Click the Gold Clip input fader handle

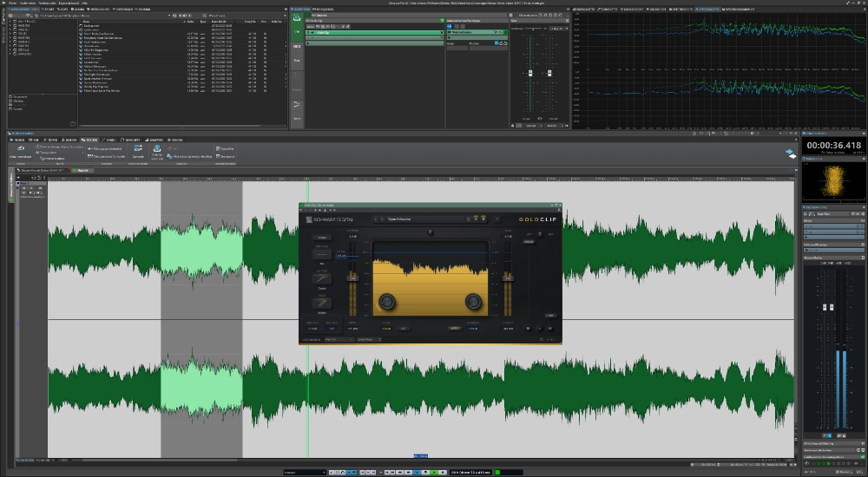pos(352,278)
